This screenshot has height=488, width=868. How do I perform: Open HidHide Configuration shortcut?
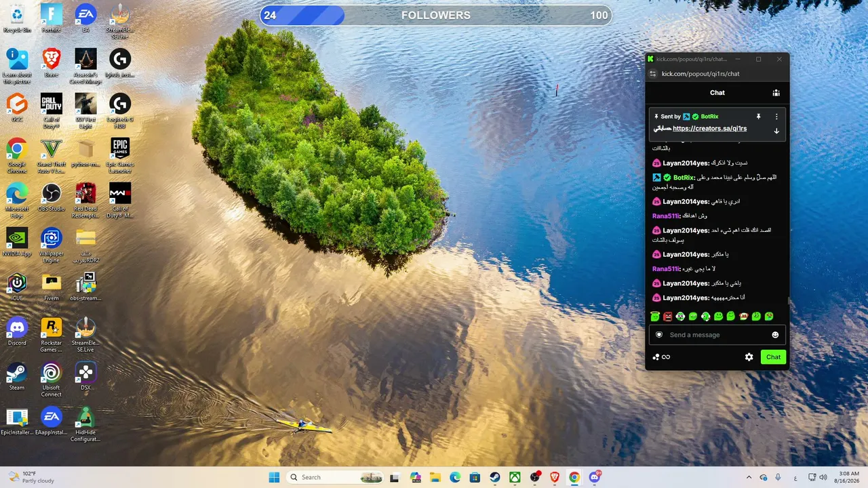click(85, 424)
